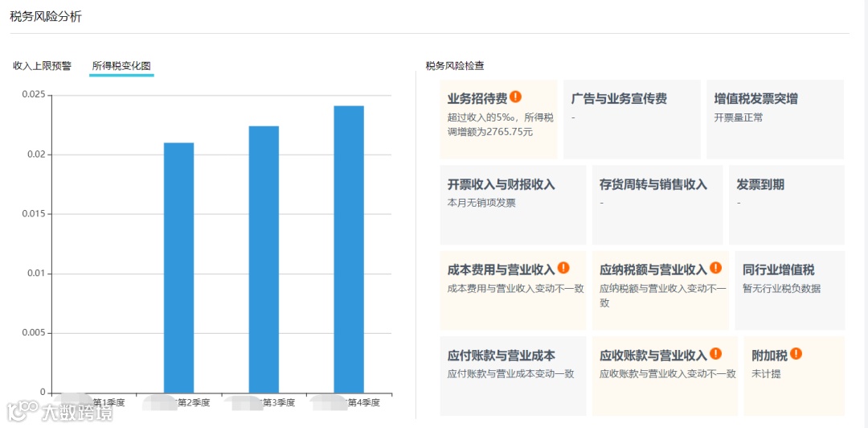This screenshot has width=868, height=428.
Task: Open the 发票到期 card
Action: [x=787, y=204]
